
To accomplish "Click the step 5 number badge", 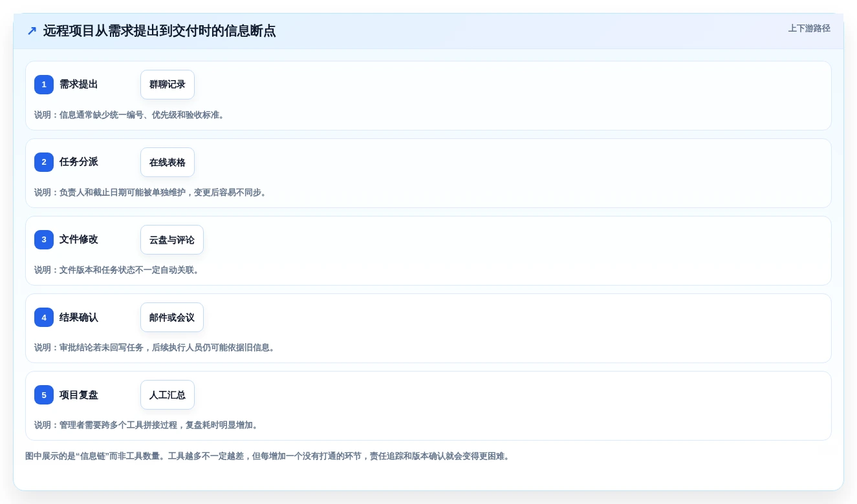I will (x=44, y=395).
